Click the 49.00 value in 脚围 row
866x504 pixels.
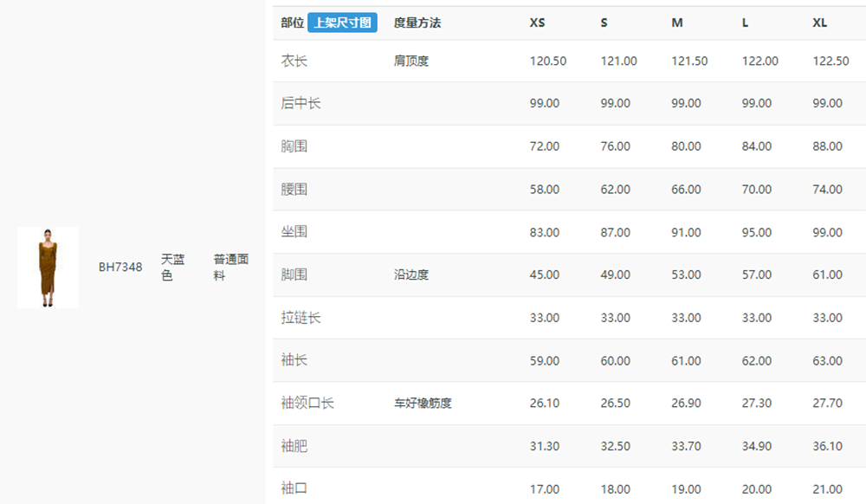pyautogui.click(x=615, y=275)
